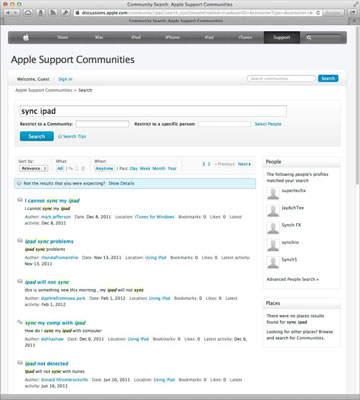The image size is (360, 400).
Task: Click icon left of 'Not the results' banner
Action: 19,183
